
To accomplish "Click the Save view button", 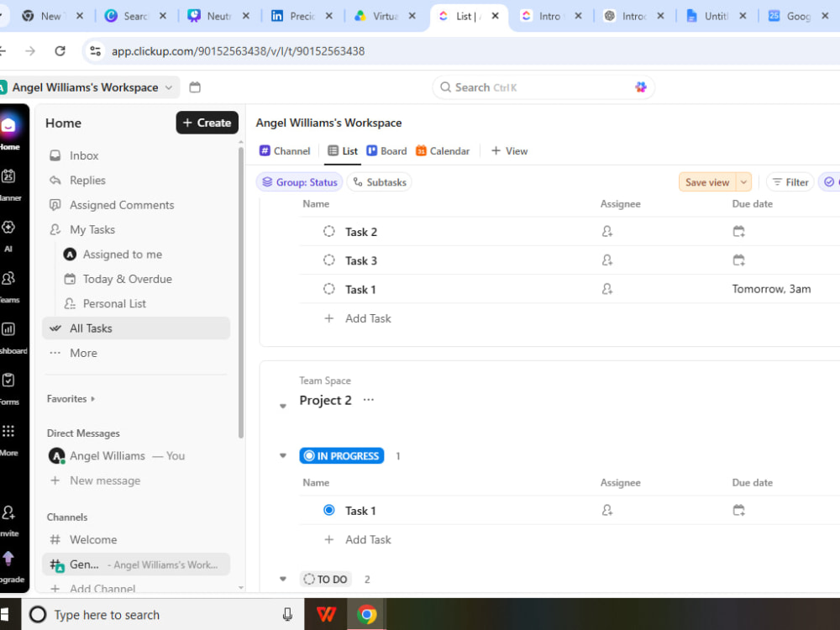I will click(707, 182).
